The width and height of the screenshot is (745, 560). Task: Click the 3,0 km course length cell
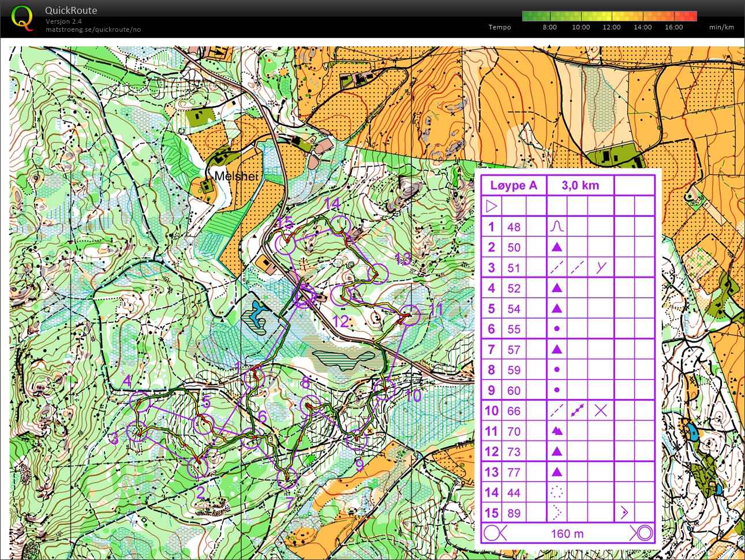pyautogui.click(x=579, y=185)
